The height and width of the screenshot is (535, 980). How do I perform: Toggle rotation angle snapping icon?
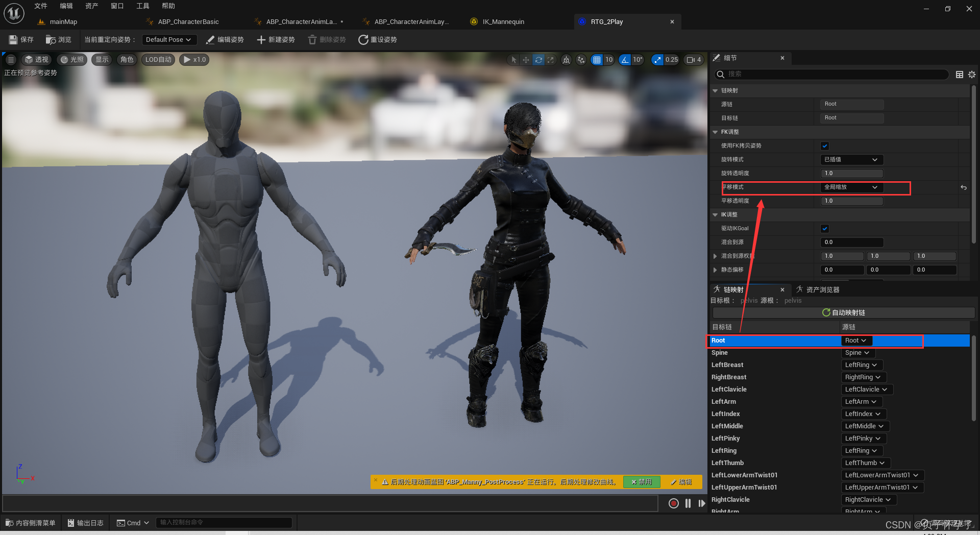pos(625,60)
